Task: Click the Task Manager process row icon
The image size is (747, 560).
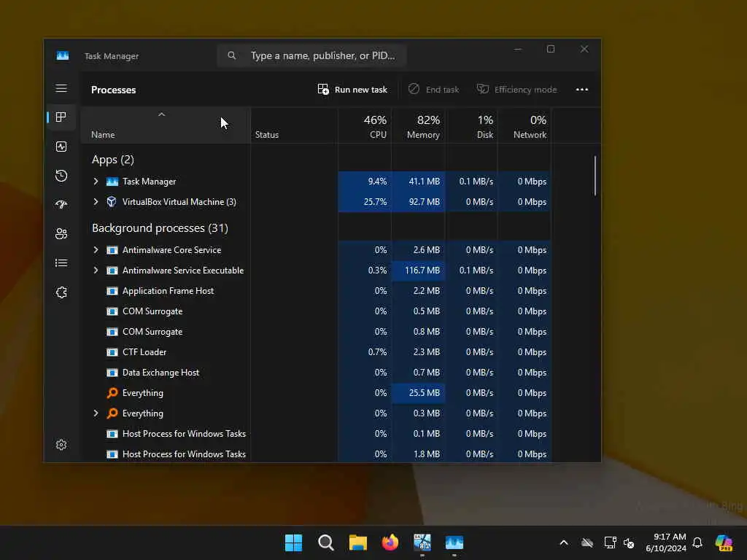Action: tap(112, 182)
